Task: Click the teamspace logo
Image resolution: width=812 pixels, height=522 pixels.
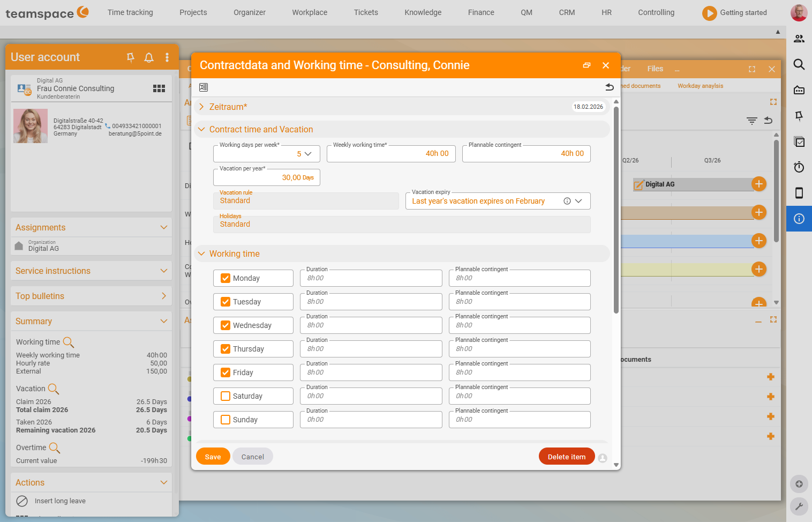Action: pyautogui.click(x=47, y=13)
